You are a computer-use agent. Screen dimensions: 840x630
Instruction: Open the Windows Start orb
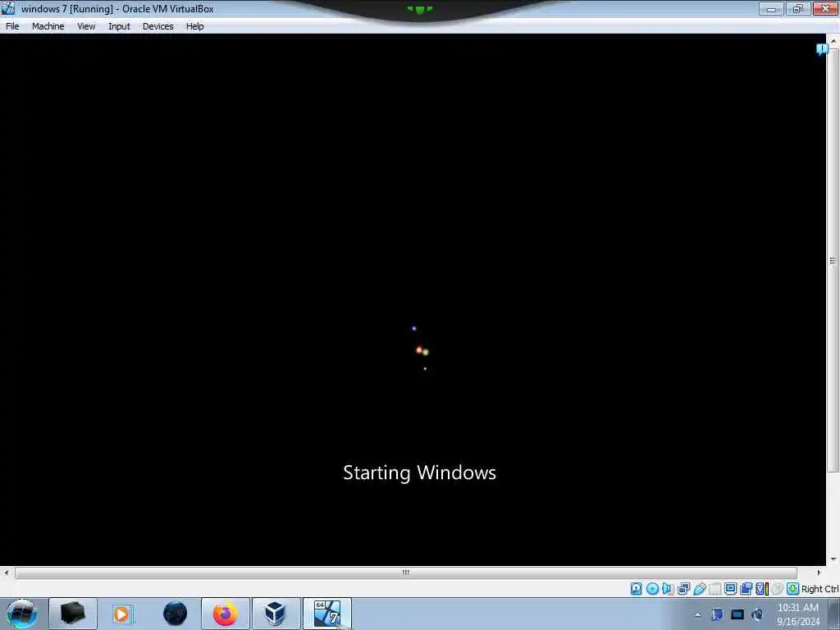22,614
